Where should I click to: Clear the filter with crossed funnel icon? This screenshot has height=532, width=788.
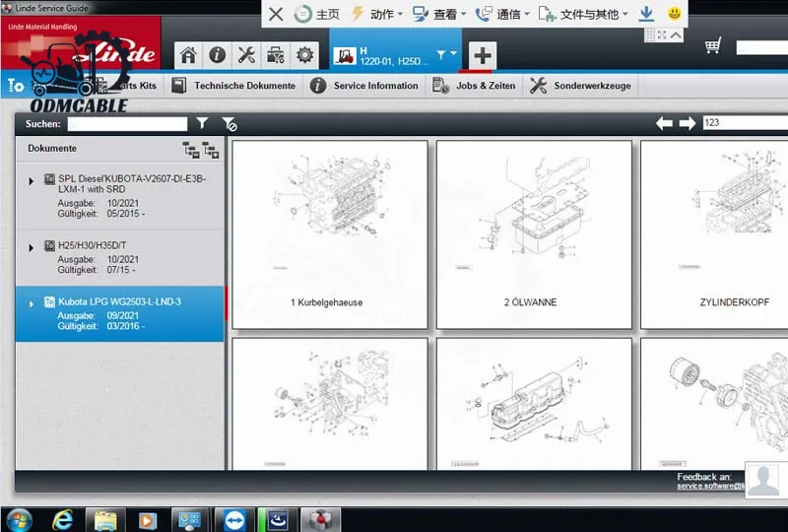(229, 124)
